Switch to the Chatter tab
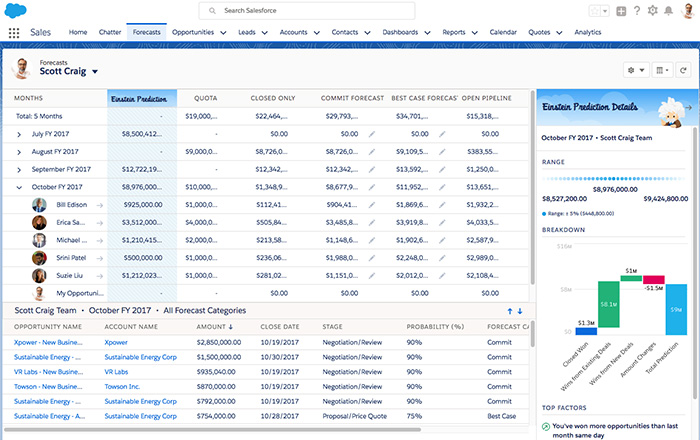700x440 pixels. coord(110,32)
